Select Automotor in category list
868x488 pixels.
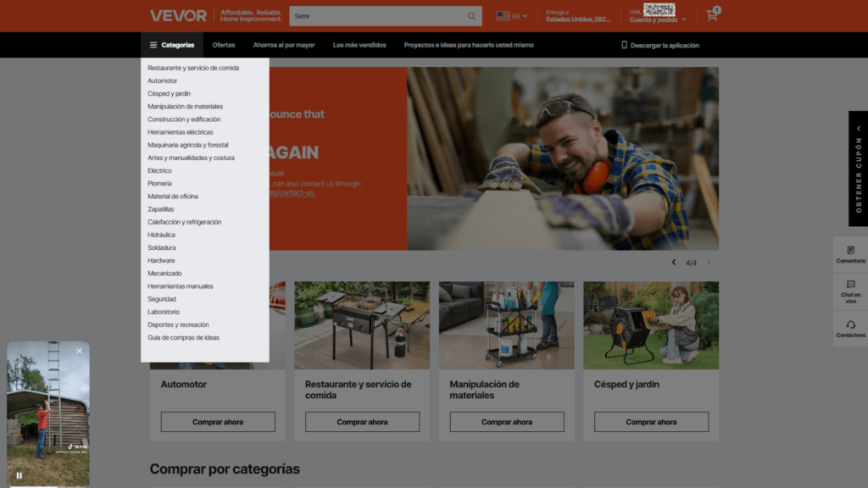(162, 80)
